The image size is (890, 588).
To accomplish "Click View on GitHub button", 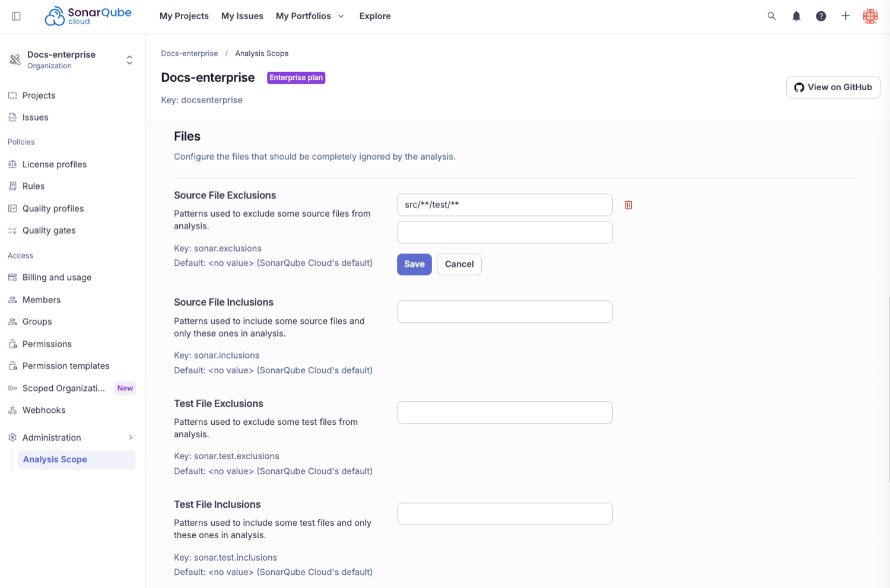I will (x=833, y=87).
